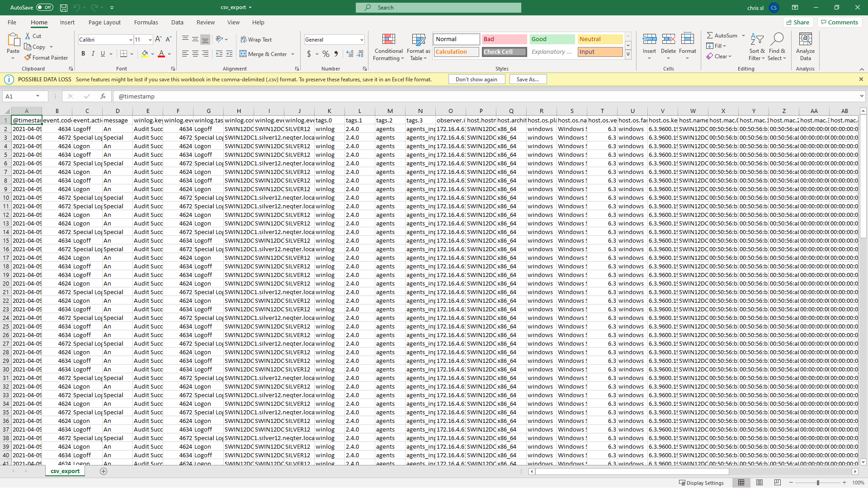This screenshot has height=488, width=868.
Task: Open the font name Calibri dropdown
Action: coord(131,40)
